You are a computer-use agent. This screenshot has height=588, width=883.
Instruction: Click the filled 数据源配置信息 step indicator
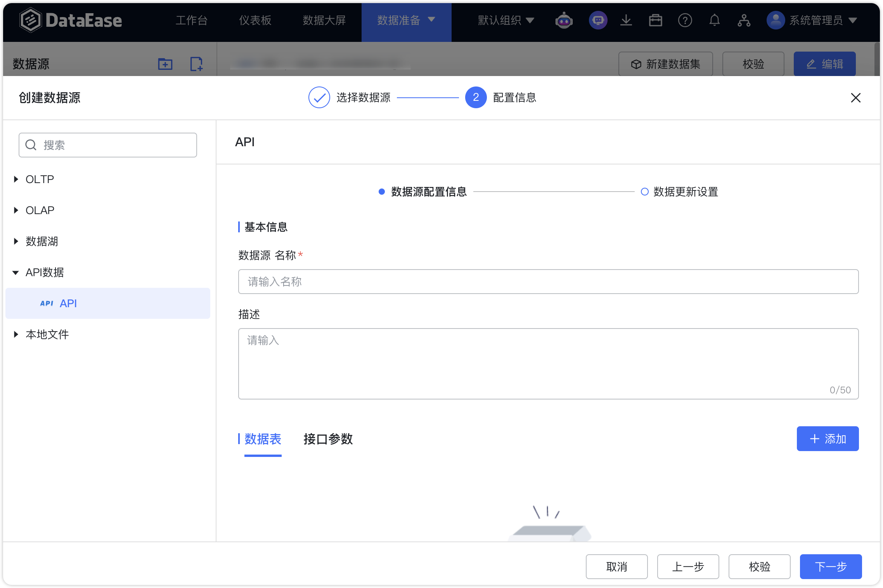[382, 192]
